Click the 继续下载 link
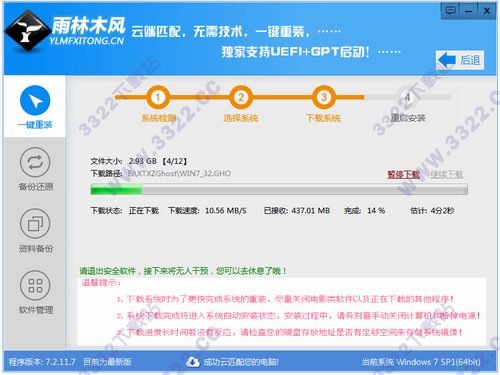This screenshot has width=500, height=375. (x=447, y=174)
